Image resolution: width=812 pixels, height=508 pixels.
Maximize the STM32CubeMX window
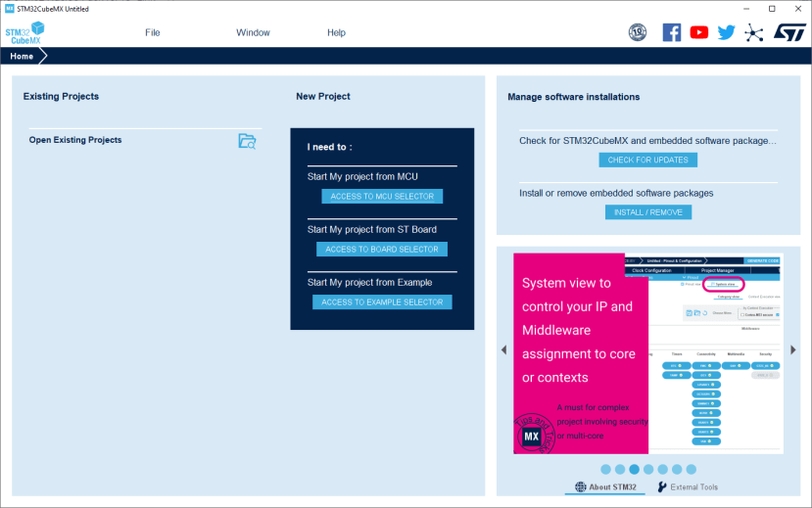tap(772, 9)
